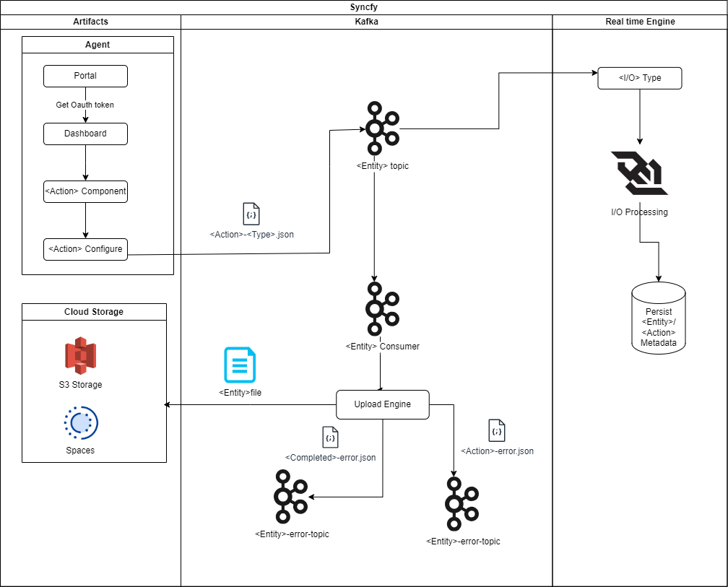Click the Artifacts swimlane header
The image size is (728, 587).
[x=90, y=22]
